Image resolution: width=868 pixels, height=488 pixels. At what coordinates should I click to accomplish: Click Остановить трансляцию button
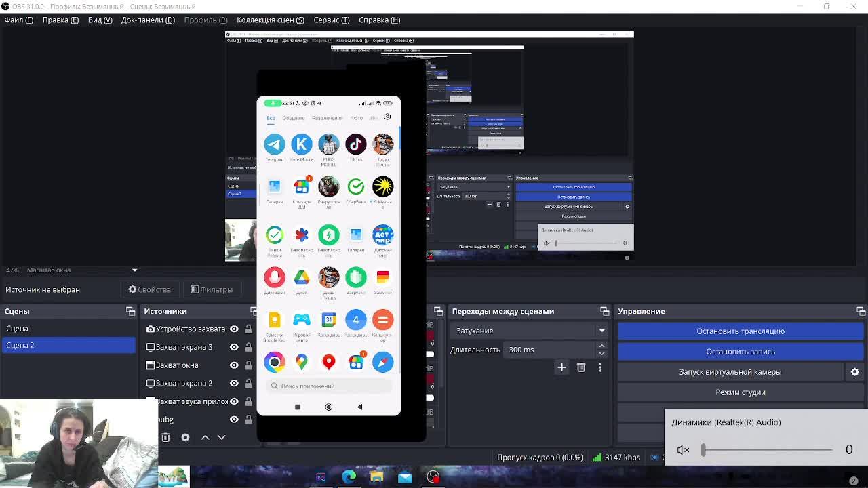741,331
